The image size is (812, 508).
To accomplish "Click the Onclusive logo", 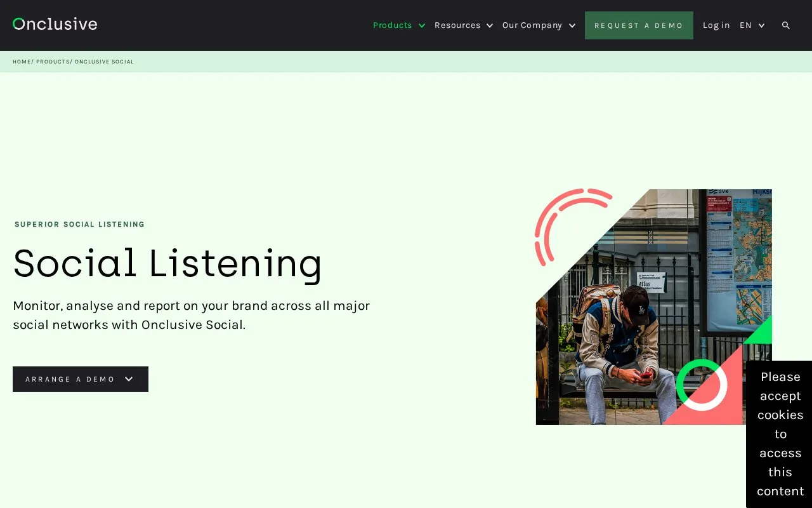I will click(55, 24).
